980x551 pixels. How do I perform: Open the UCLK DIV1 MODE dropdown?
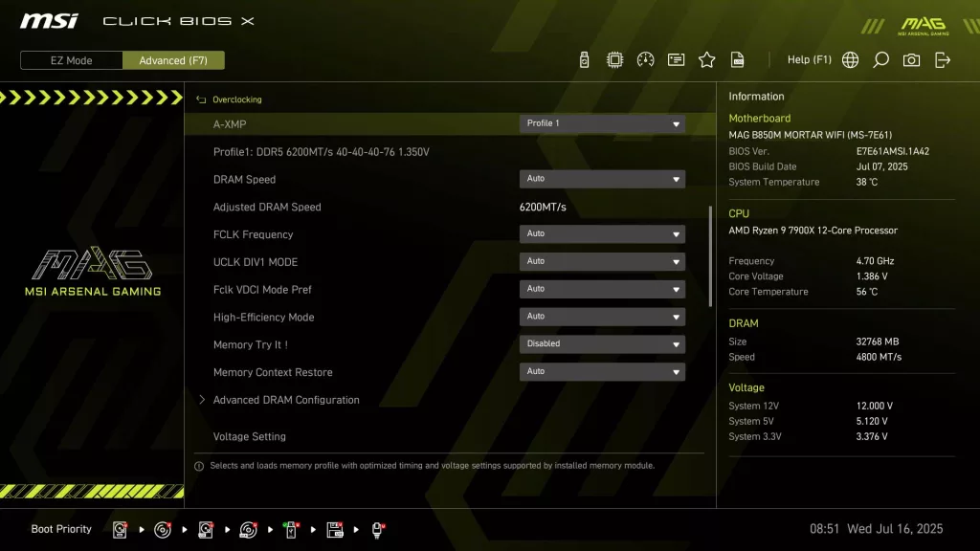[602, 262]
